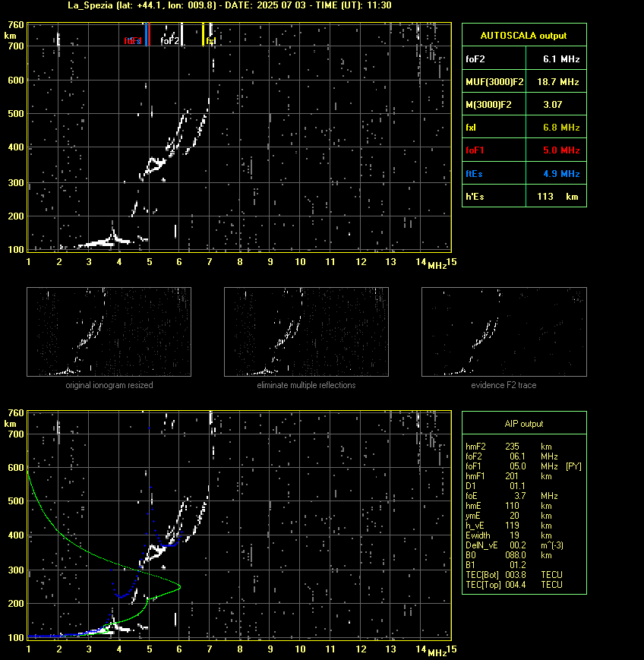Click the hmF2 235 km row
This screenshot has height=660, width=644.
pyautogui.click(x=509, y=447)
